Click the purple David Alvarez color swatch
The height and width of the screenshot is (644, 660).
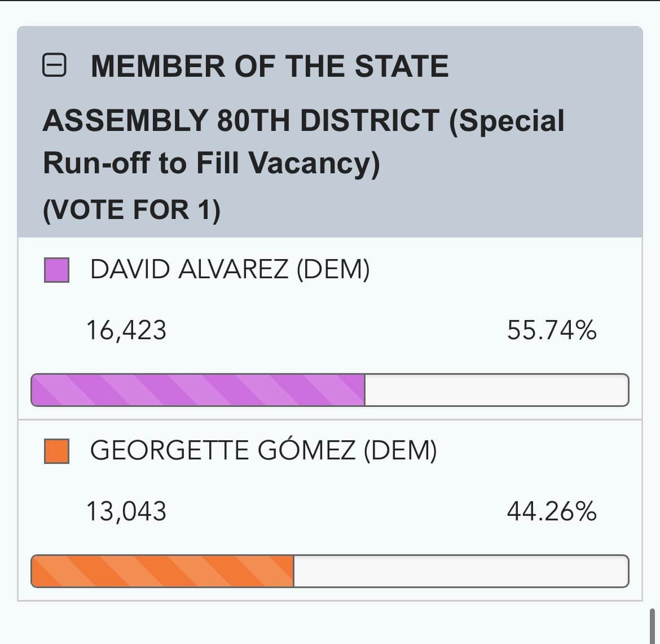[x=56, y=270]
